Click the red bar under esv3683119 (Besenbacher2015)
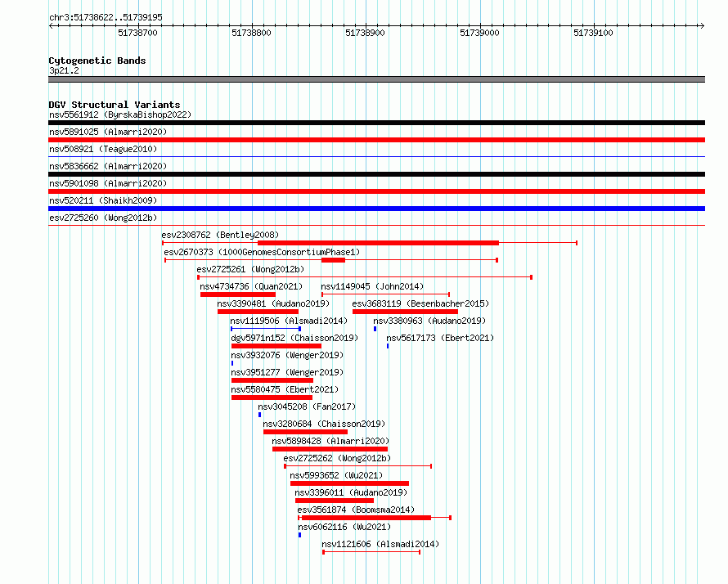This screenshot has height=584, width=728. click(406, 312)
